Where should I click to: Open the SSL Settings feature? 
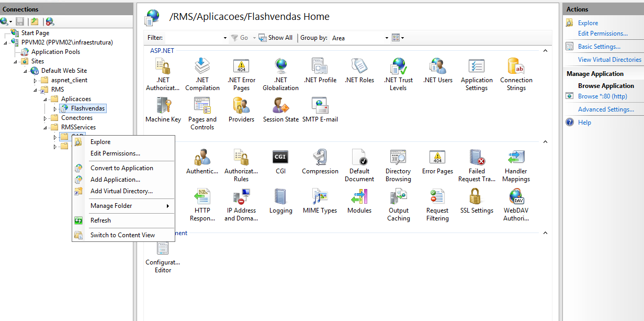click(477, 201)
